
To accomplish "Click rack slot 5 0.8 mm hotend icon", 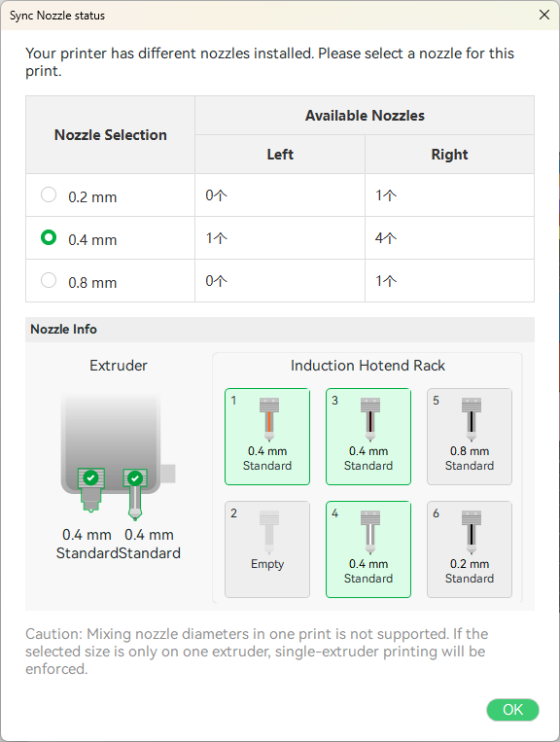I will (472, 419).
